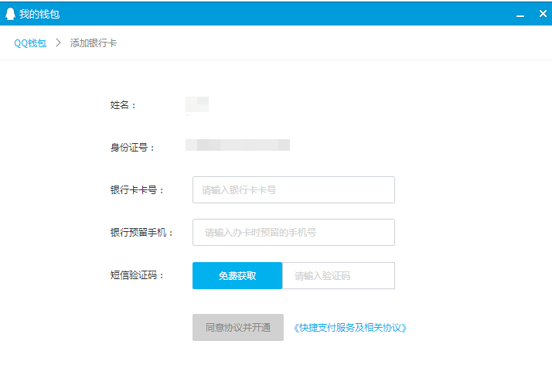Open the 快捷支付服务及相关协议 link
Viewport: 552px width, 392px height.
[x=350, y=328]
